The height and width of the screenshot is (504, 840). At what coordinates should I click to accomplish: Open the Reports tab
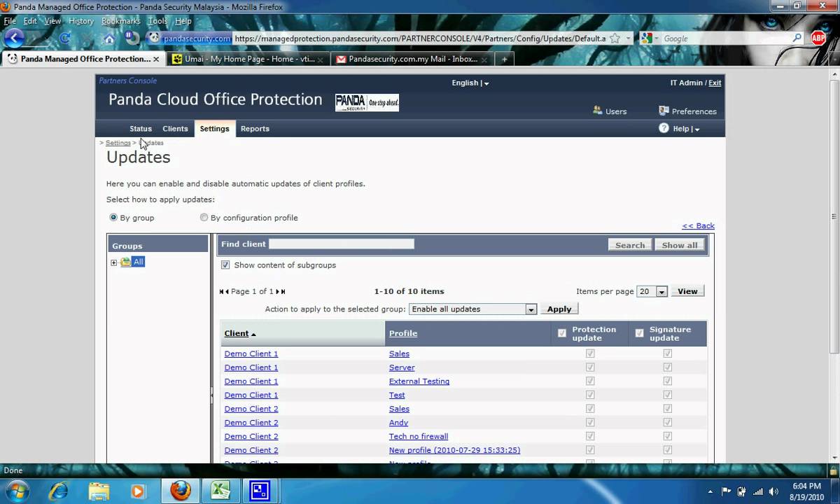pyautogui.click(x=255, y=129)
